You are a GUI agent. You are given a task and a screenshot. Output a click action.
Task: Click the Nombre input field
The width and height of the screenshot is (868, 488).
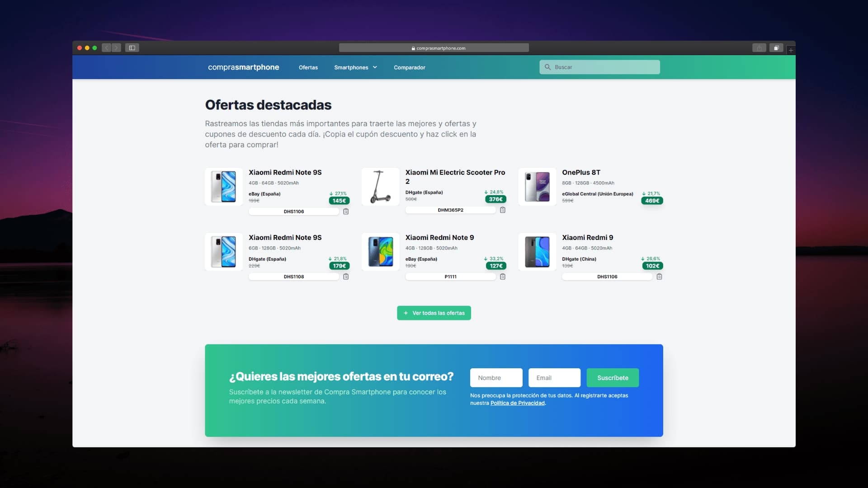(496, 378)
